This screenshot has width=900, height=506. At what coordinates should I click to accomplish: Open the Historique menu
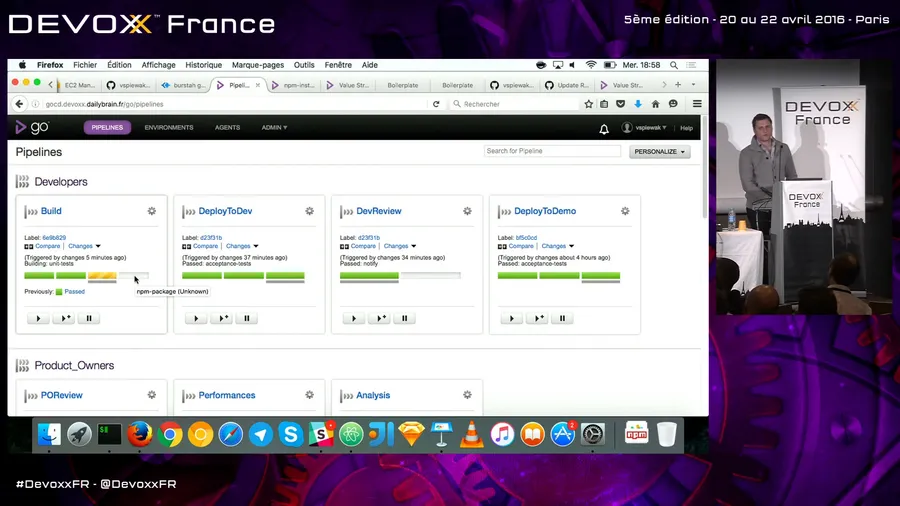204,65
